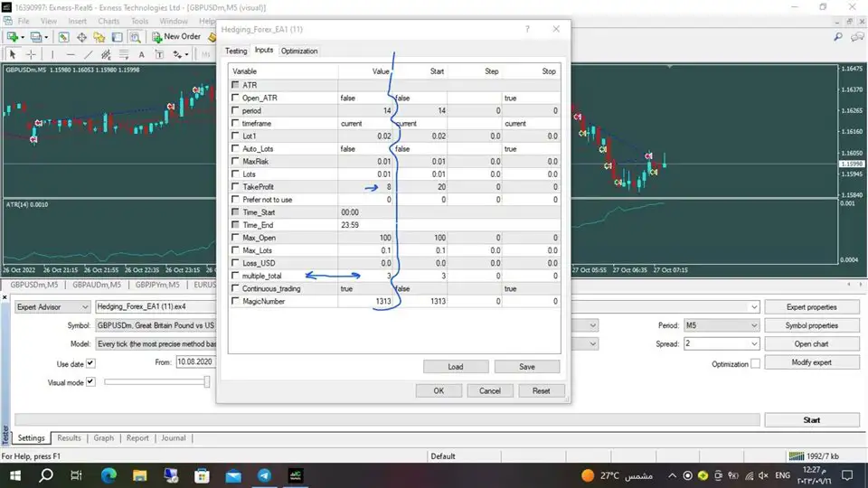This screenshot has width=868, height=488.
Task: Launch Microsoft Edge from the taskbar
Action: (x=108, y=474)
